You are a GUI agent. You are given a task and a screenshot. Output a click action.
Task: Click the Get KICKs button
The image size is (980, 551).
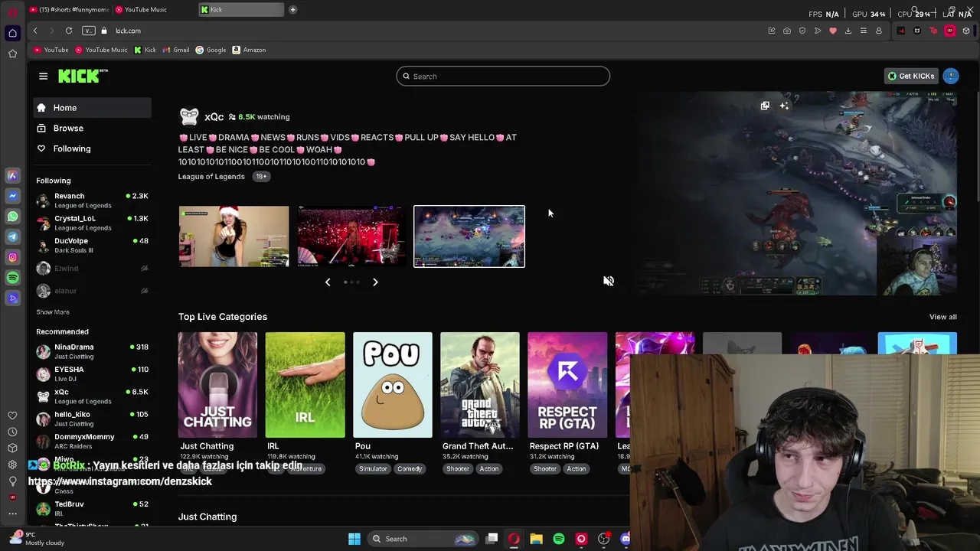point(911,76)
